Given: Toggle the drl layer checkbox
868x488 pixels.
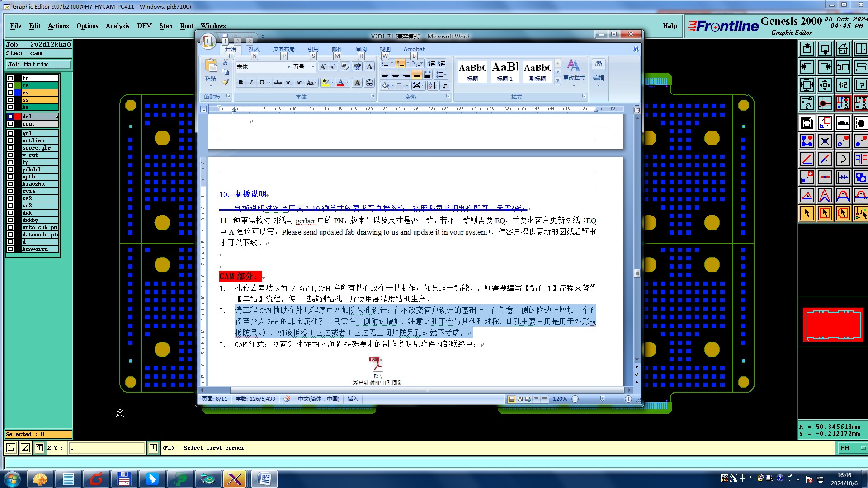Looking at the screenshot, I should pyautogui.click(x=10, y=117).
